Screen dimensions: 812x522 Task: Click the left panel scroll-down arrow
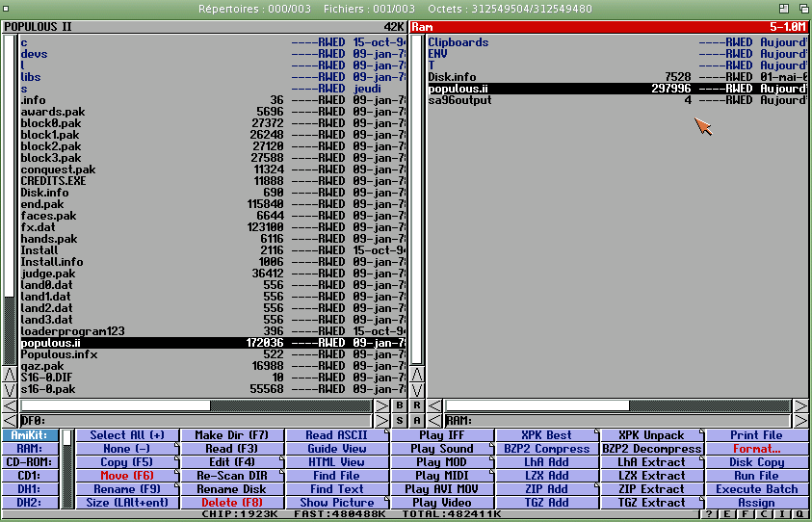click(x=10, y=389)
